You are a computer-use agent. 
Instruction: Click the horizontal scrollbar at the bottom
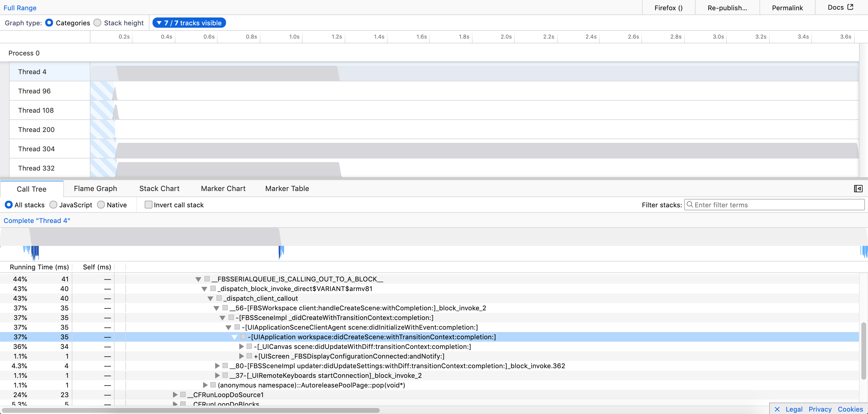click(x=191, y=410)
